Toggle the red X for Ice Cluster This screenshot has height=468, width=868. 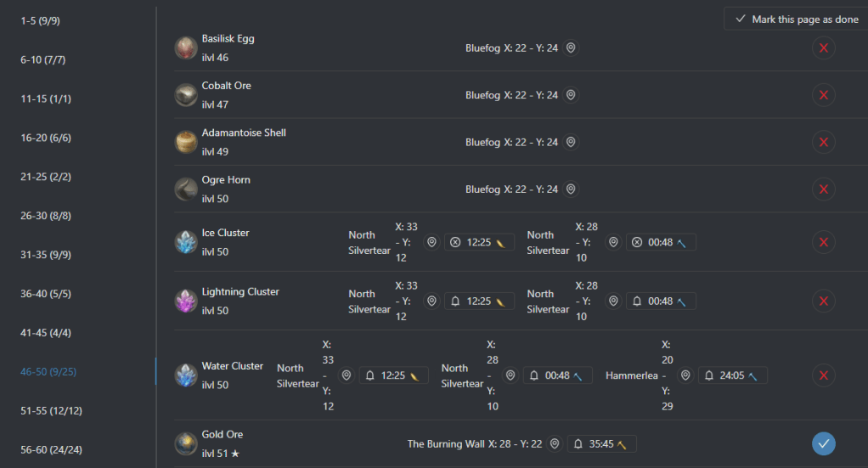pos(823,242)
